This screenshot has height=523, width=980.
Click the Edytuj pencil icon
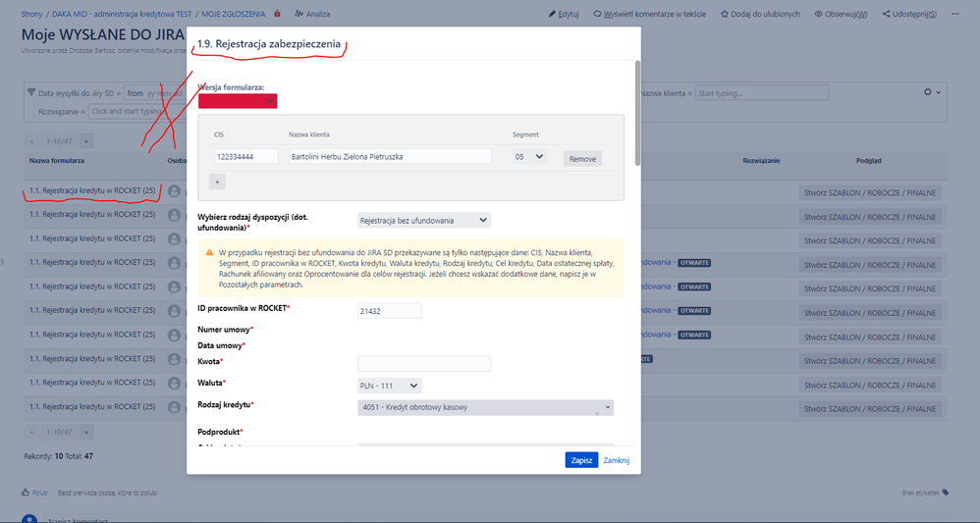tap(552, 14)
